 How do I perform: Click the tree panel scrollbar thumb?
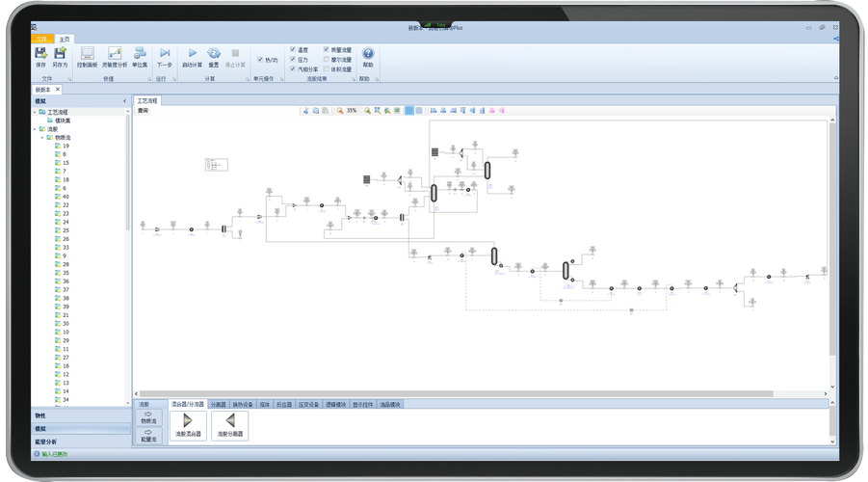point(127,172)
